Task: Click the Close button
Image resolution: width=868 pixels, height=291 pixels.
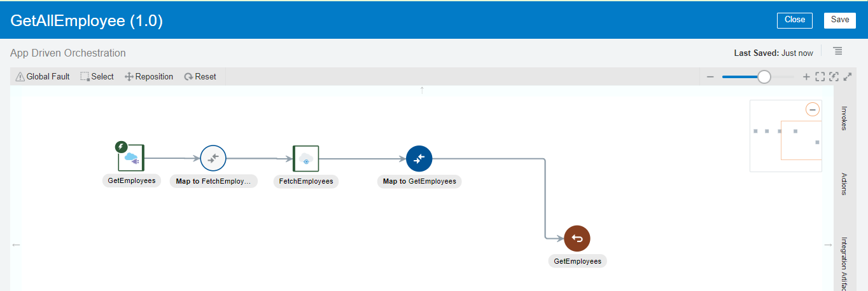Action: tap(795, 20)
